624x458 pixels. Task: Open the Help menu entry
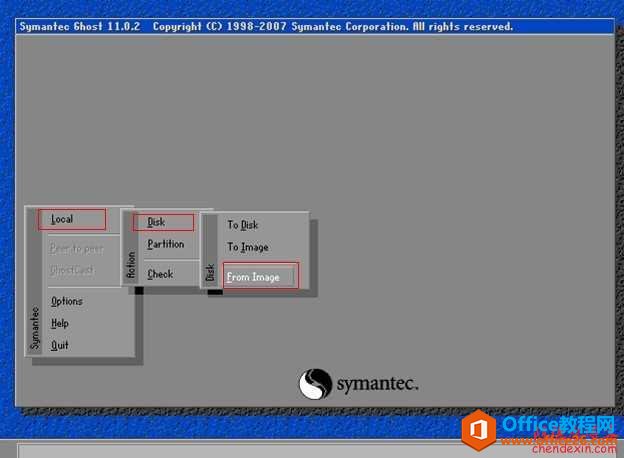(60, 324)
